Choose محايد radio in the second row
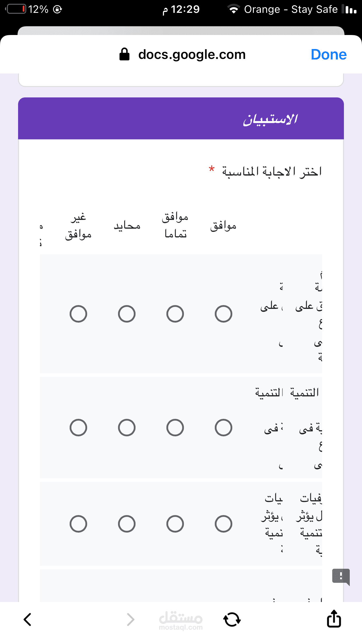 point(127,428)
